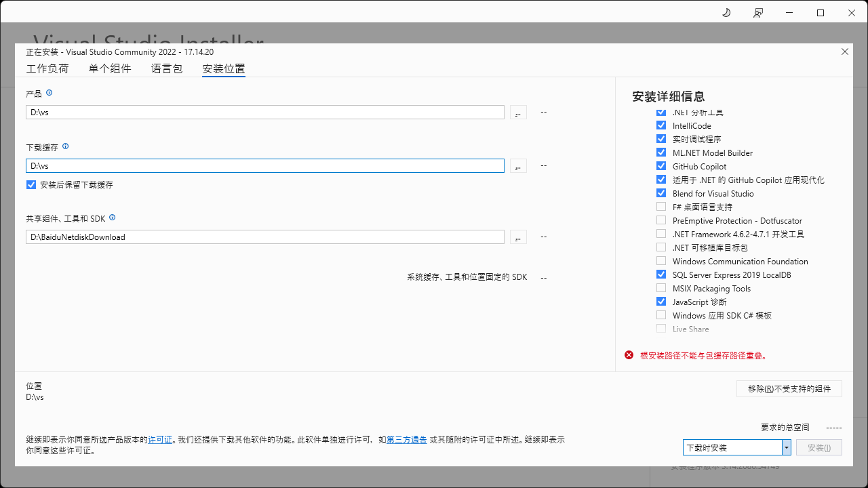Enable F# 桌面语言支持
Viewport: 868px width, 488px height.
(x=661, y=206)
